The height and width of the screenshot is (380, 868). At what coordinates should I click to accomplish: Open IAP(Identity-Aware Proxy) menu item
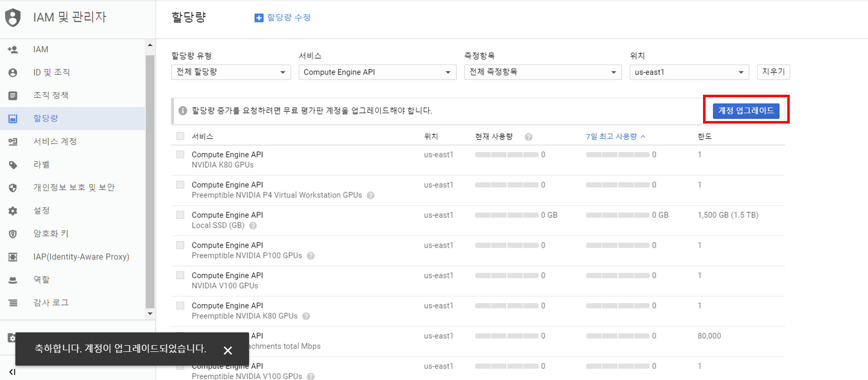point(72,257)
